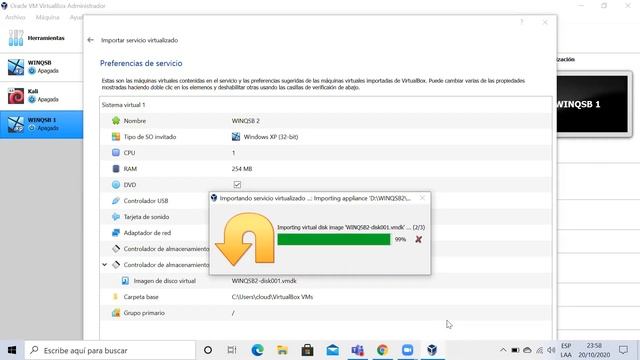Go back with the wizard arrow

pyautogui.click(x=91, y=40)
